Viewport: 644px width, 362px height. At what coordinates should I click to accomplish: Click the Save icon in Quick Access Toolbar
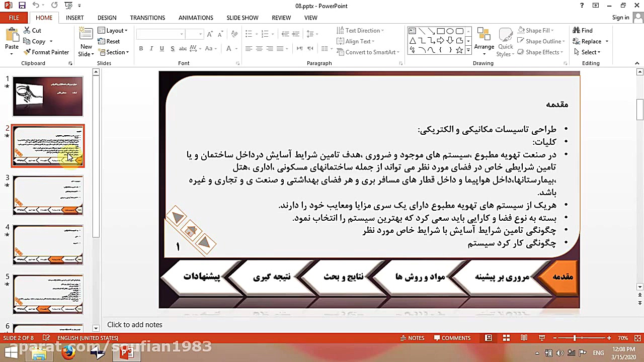coord(22,6)
